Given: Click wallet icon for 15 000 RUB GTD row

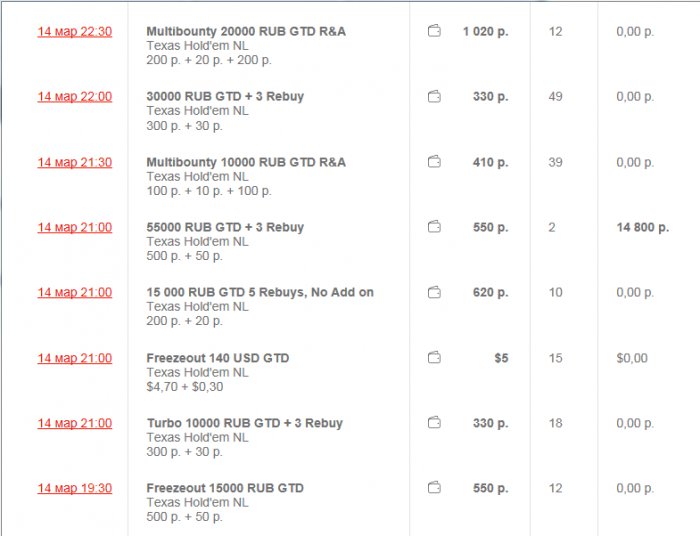Looking at the screenshot, I should pos(434,293).
